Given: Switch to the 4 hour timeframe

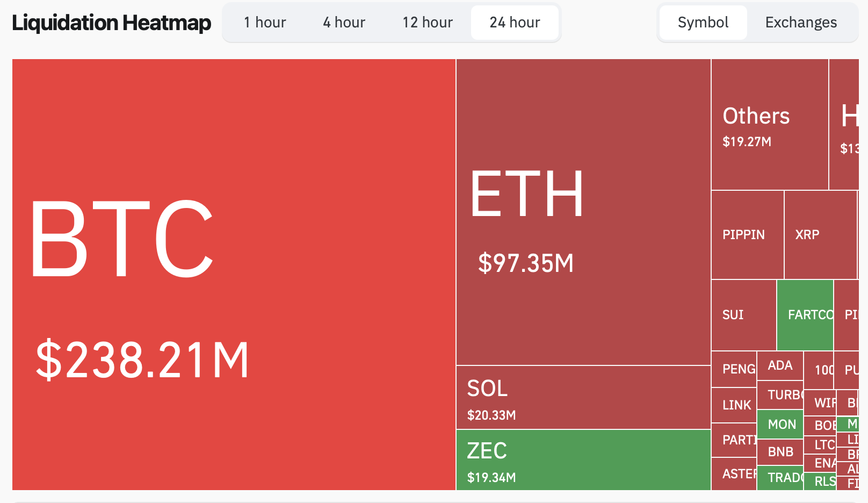Looking at the screenshot, I should tap(344, 23).
